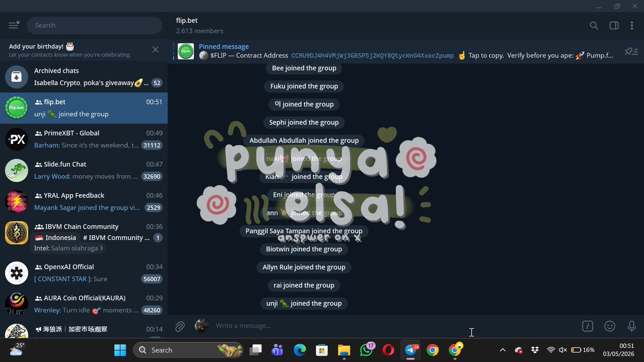Click the muted volume tray icon
Viewport: 644px width, 362px height.
coord(562,350)
